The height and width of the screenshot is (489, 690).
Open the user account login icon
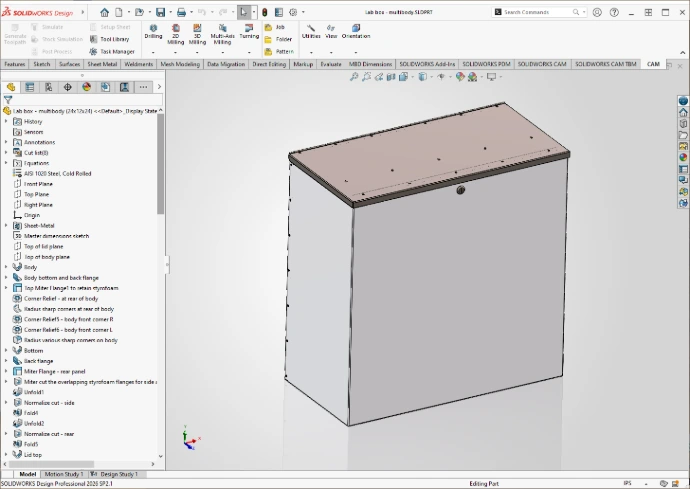pyautogui.click(x=597, y=12)
